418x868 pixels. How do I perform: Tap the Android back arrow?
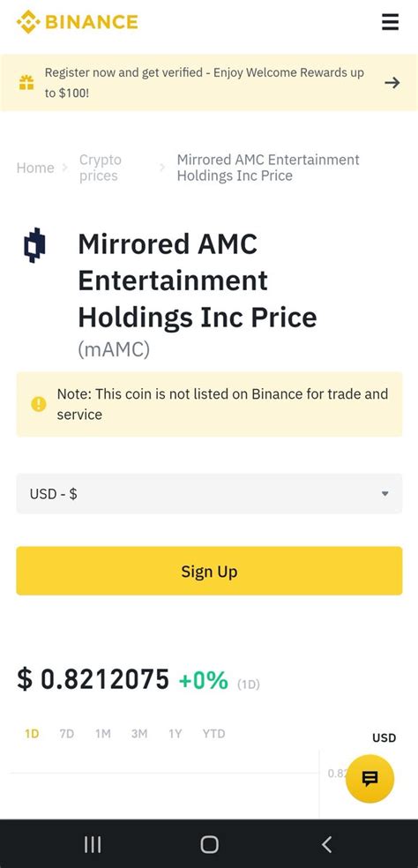pos(326,844)
